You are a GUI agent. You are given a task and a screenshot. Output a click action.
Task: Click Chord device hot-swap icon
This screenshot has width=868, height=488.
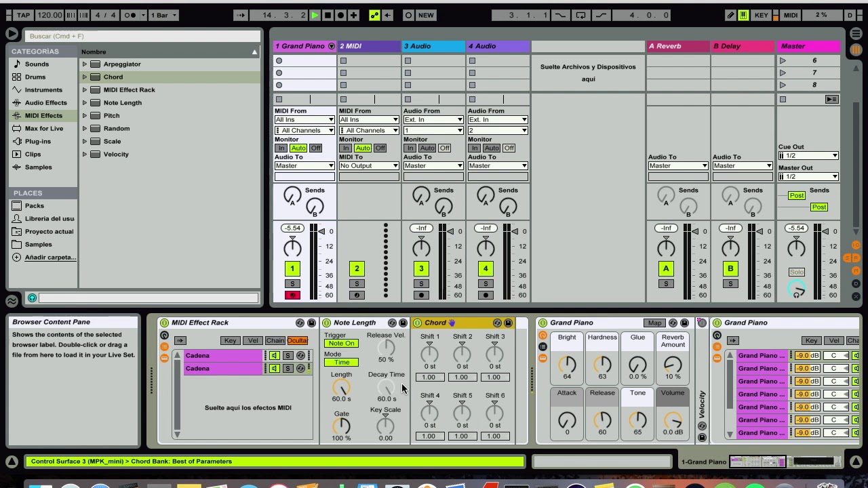point(497,323)
